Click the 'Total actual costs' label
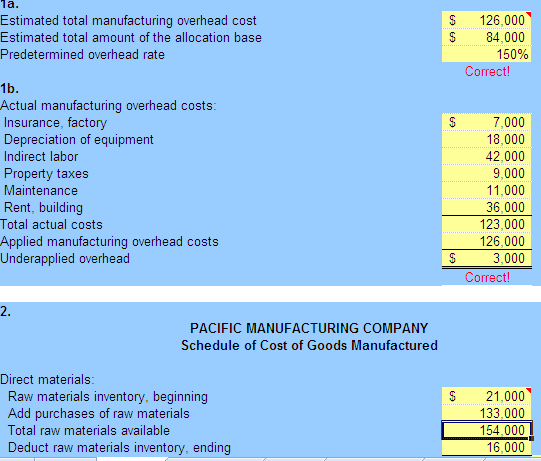 (x=51, y=225)
